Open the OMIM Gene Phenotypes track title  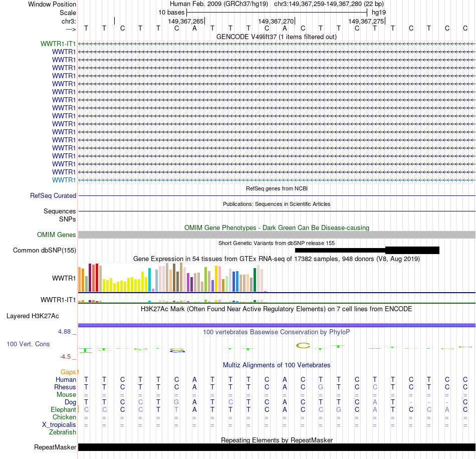277,227
